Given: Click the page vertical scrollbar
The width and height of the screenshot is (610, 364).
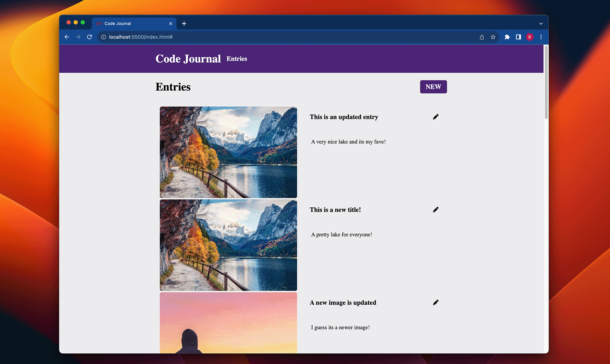Looking at the screenshot, I should point(546,82).
